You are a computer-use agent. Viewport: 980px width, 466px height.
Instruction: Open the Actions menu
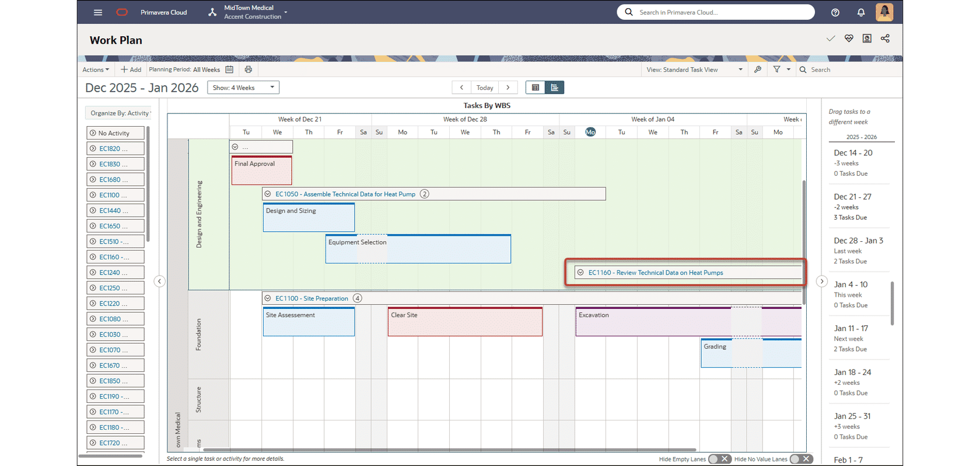[x=96, y=69]
